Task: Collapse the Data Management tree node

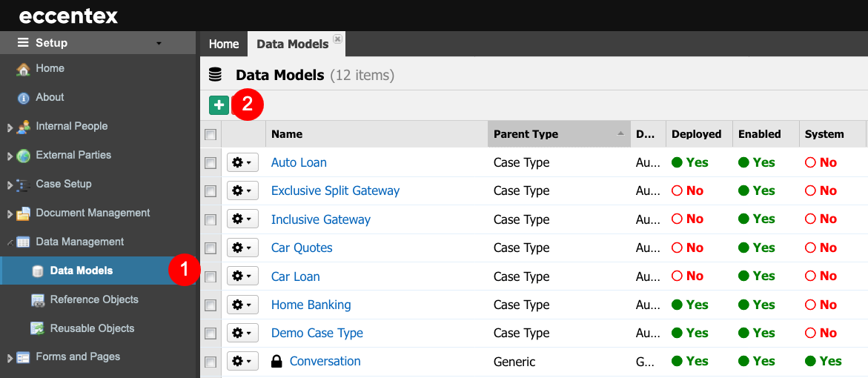Action: pyautogui.click(x=10, y=243)
